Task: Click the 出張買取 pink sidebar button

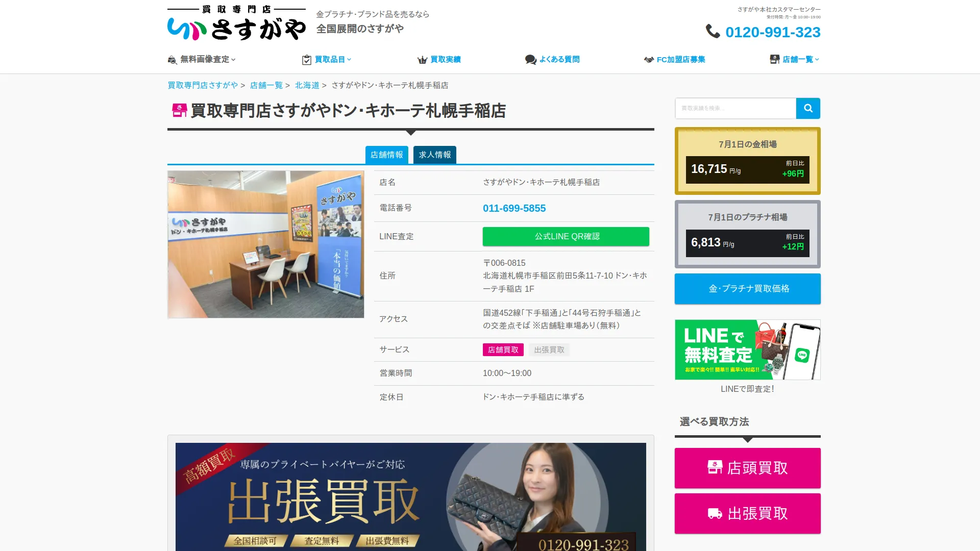Action: [747, 513]
